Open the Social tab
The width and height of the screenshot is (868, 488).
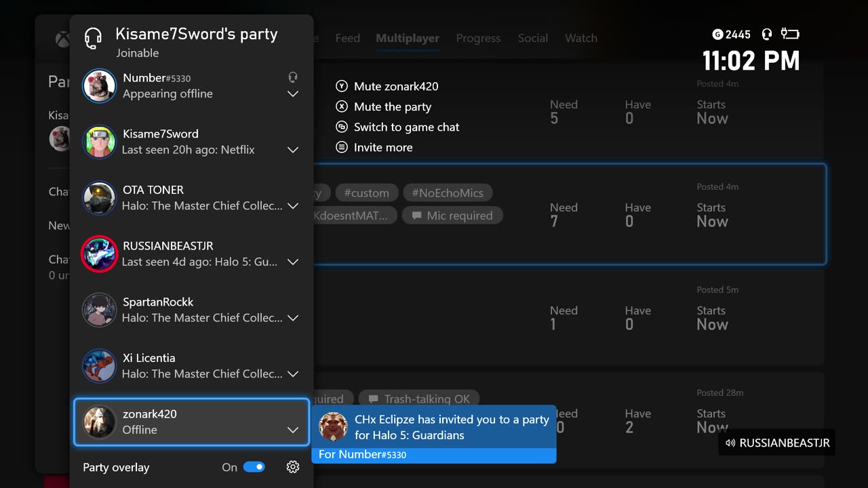(x=533, y=39)
